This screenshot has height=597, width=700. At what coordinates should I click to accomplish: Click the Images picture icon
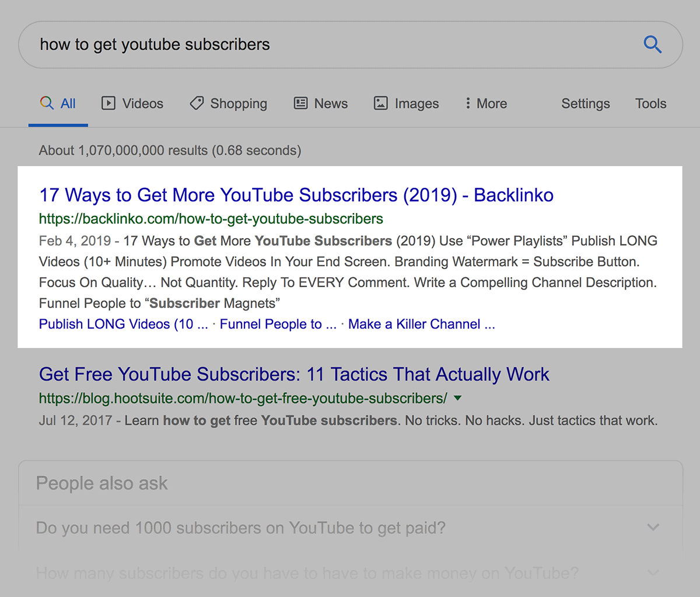click(380, 103)
